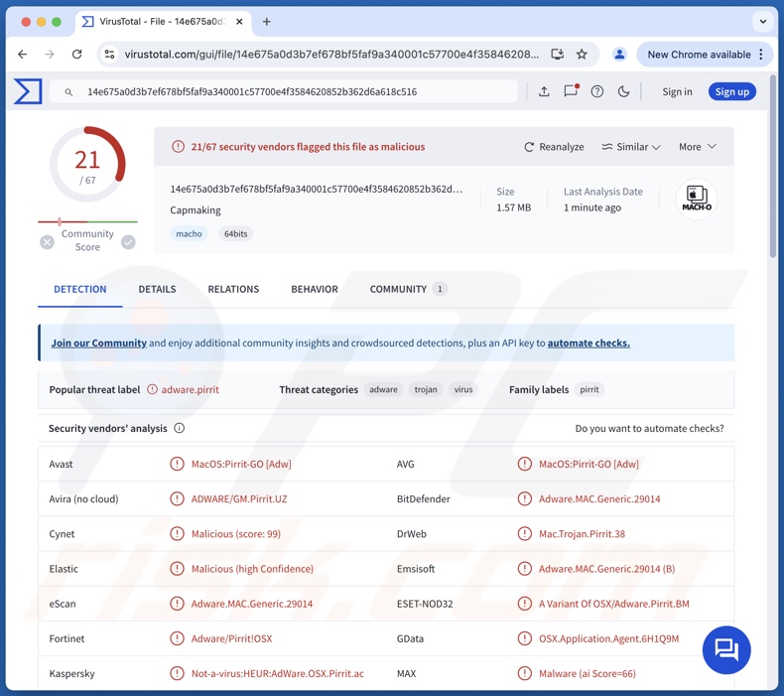This screenshot has width=784, height=696.
Task: Bookmark this page with star icon
Action: tap(583, 55)
